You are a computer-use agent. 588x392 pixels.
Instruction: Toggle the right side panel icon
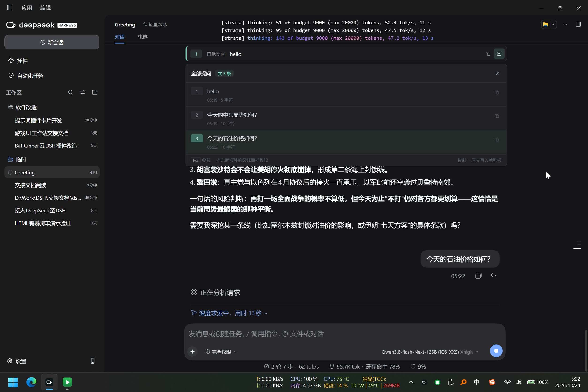coord(578,24)
